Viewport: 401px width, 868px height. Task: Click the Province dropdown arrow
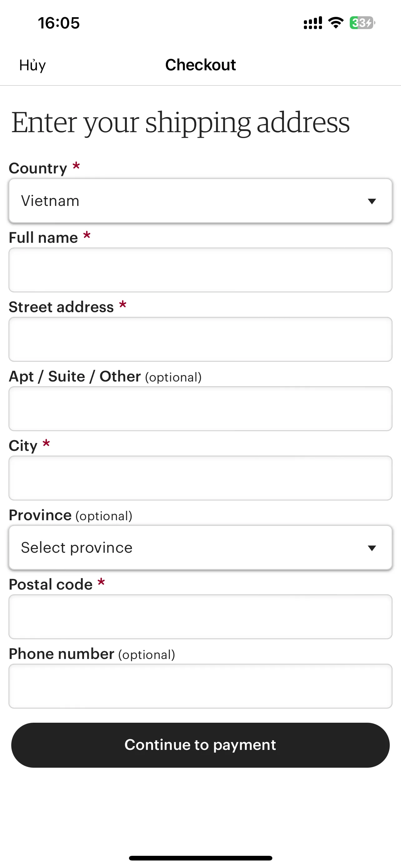(372, 548)
